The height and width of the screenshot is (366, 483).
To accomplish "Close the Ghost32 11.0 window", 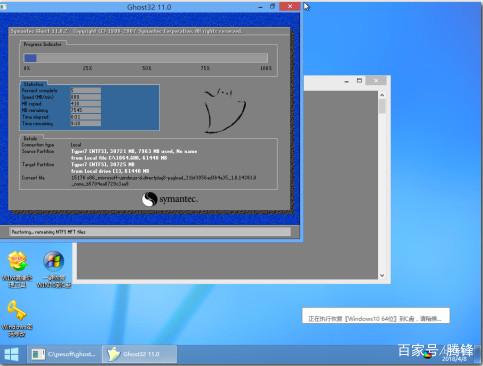I will (x=290, y=6).
